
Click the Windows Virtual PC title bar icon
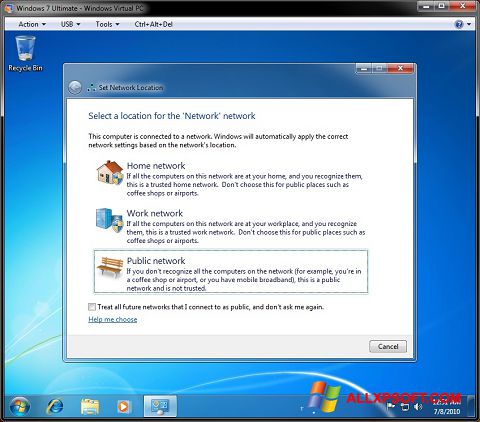pyautogui.click(x=9, y=8)
